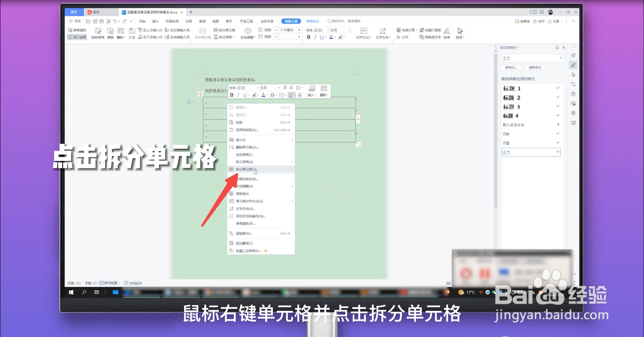
Task: Toggle Bold in the floating mini toolbar
Action: (x=232, y=95)
